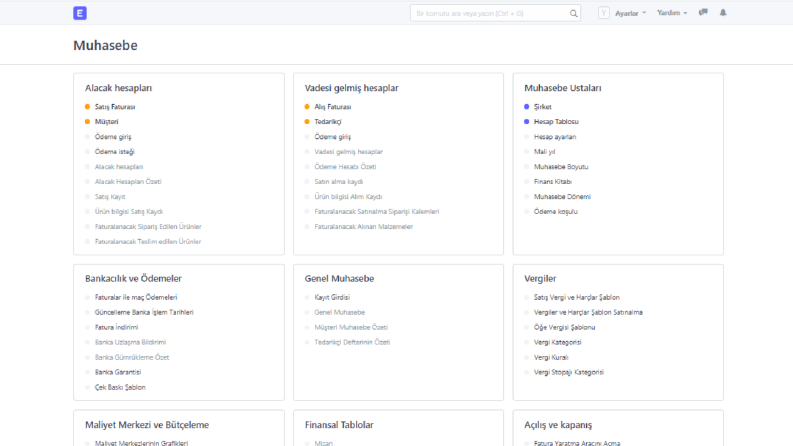This screenshot has height=446, width=793.
Task: Open the chat messages icon
Action: point(703,13)
